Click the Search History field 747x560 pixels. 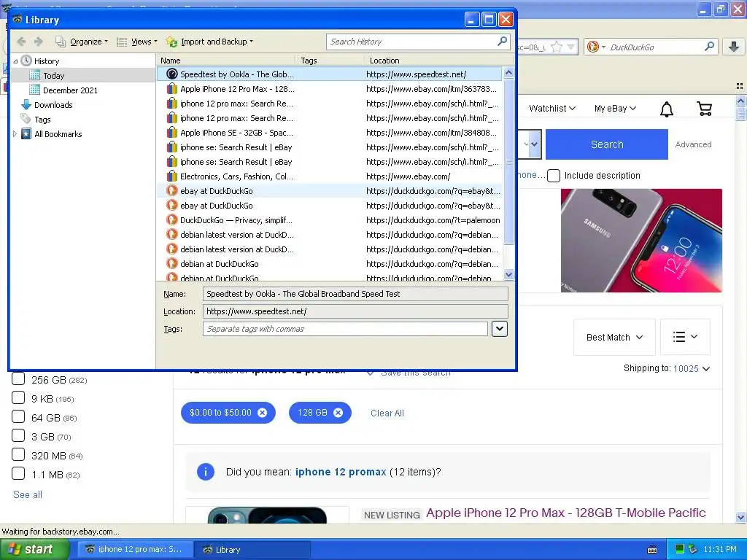pos(412,42)
